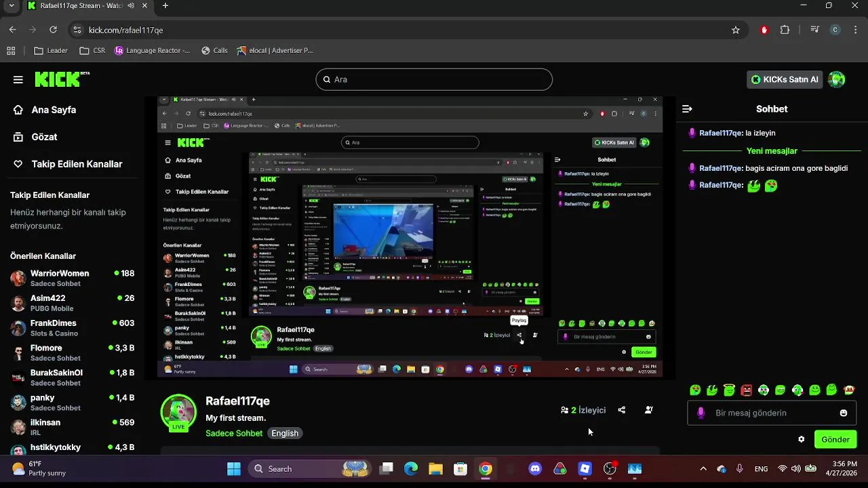Close the Rafael117qe Stream tab
The width and height of the screenshot is (868, 488).
(144, 5)
